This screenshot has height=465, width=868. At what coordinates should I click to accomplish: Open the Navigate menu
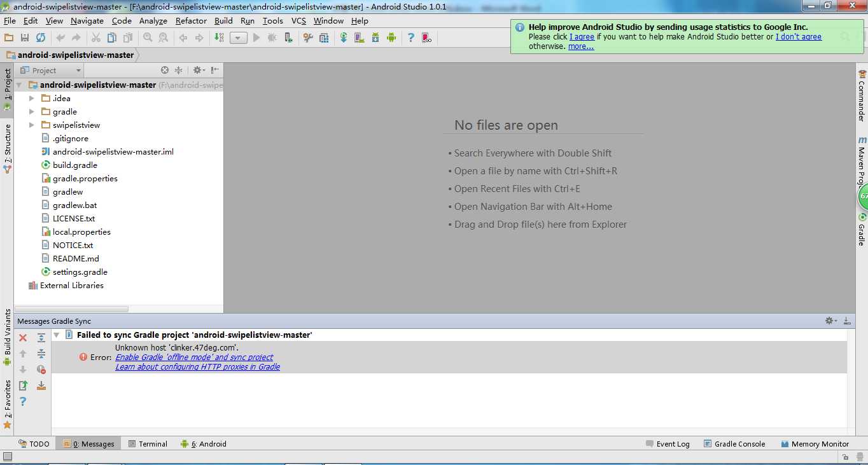87,21
